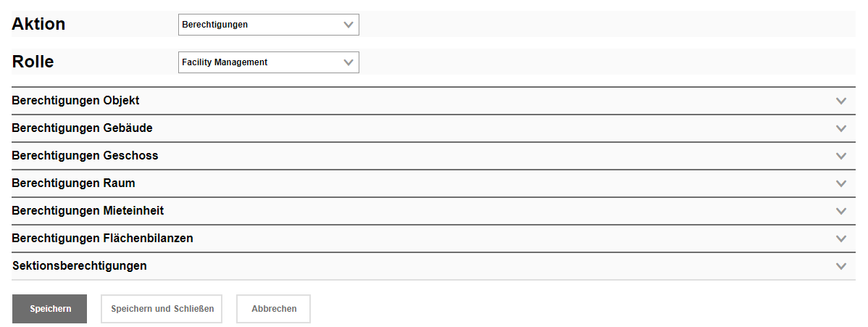Click chevron icon on Berechtigungen Geschoss row
Viewport: 868px width, 327px height.
[840, 156]
